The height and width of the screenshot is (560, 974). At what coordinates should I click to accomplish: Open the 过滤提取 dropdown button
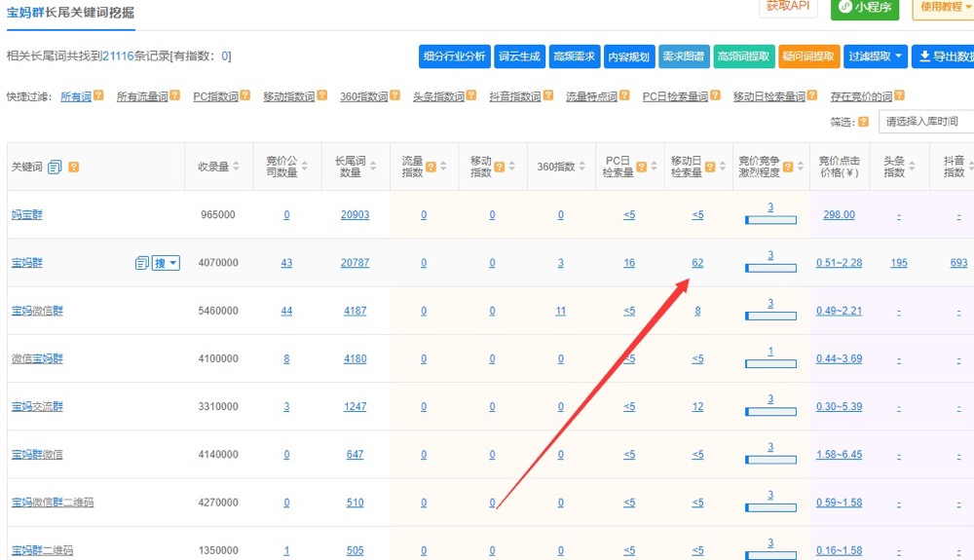point(876,56)
